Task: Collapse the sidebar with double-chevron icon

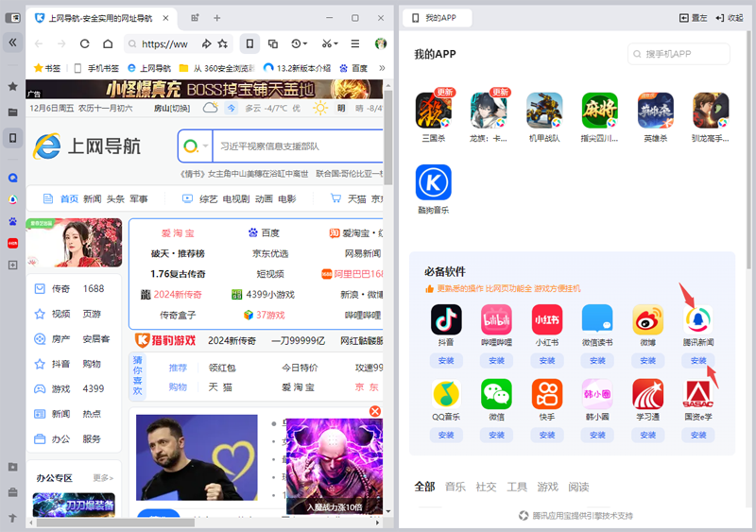Action: click(x=13, y=43)
